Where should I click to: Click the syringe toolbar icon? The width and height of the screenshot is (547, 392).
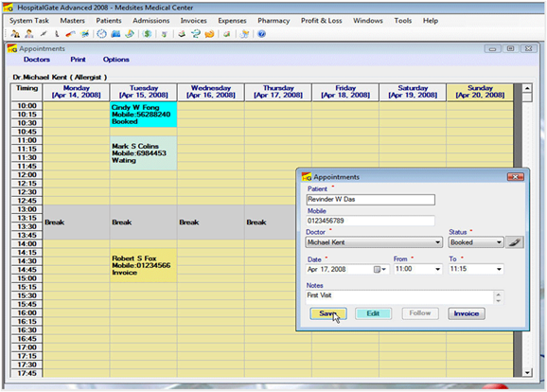[x=43, y=34]
